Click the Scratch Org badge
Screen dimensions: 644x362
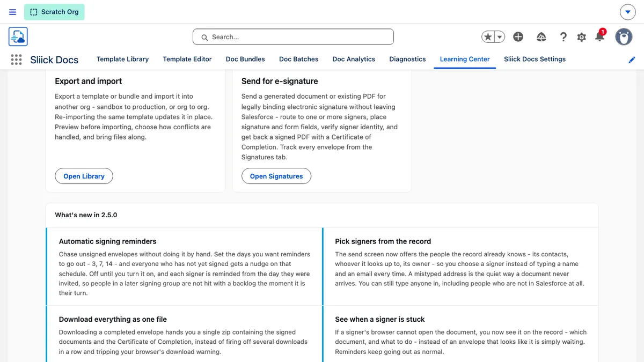pos(54,12)
